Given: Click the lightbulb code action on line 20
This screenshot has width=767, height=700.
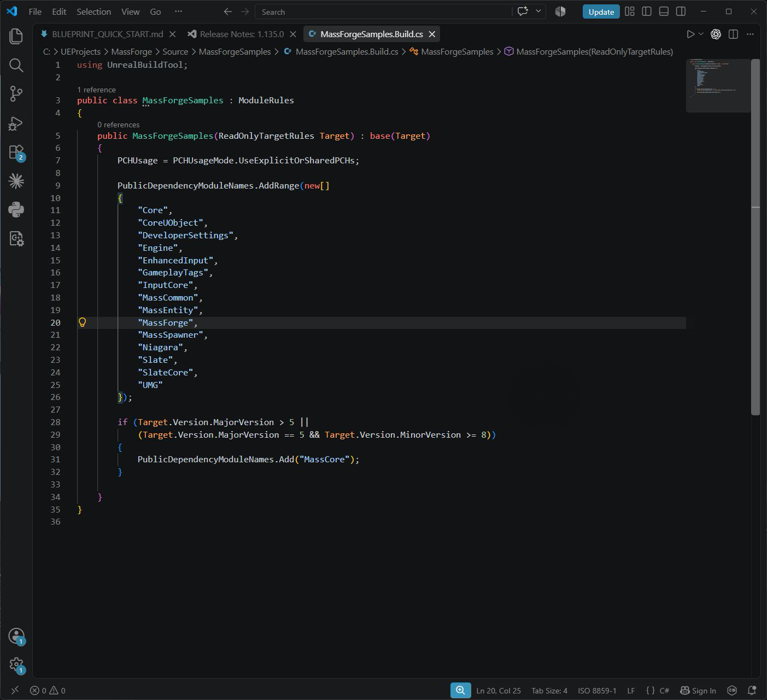Looking at the screenshot, I should 83,322.
